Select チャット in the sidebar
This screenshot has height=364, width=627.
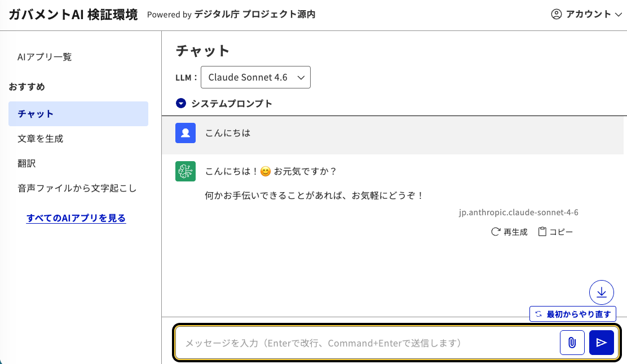click(x=78, y=113)
